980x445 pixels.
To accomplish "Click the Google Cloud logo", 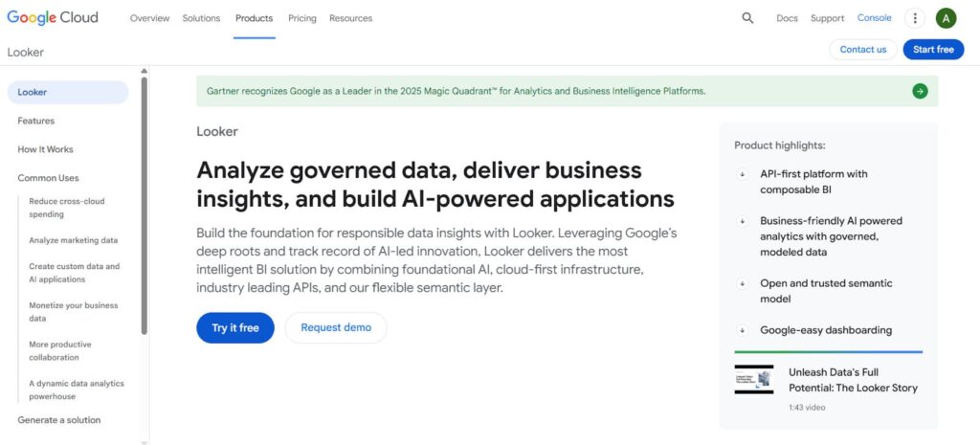I will (x=53, y=18).
